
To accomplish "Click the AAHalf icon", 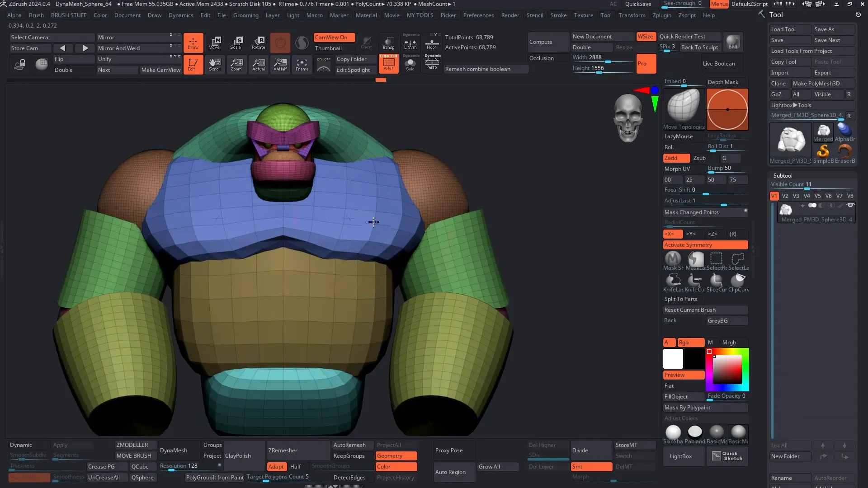I will click(x=280, y=65).
